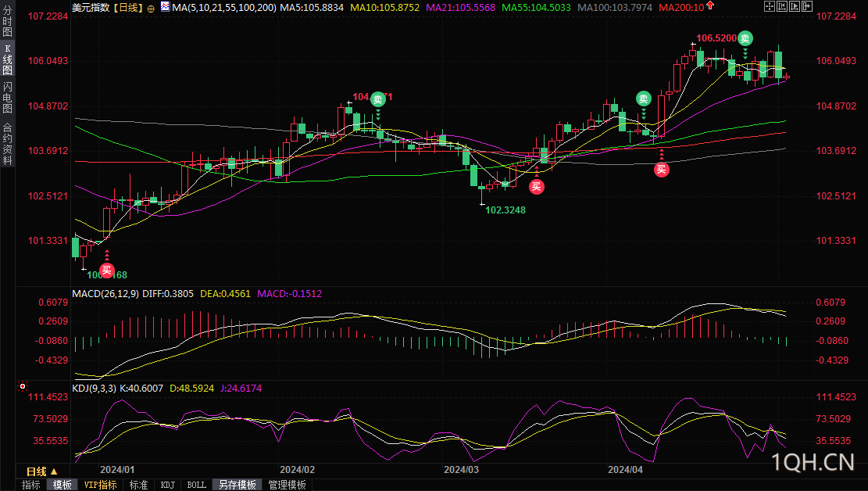This screenshot has width=868, height=491.
Task: Click the green 卖 marker at February peak
Action: click(x=377, y=100)
